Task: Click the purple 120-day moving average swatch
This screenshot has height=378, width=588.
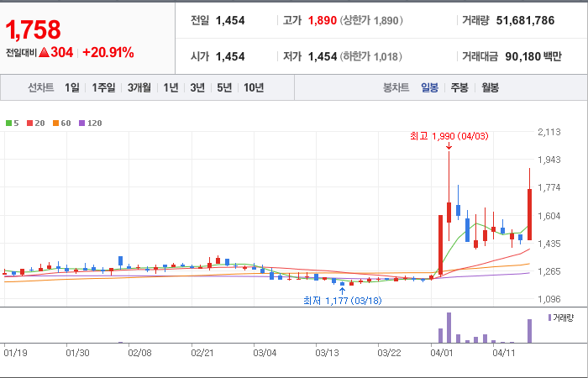Action: click(81, 123)
